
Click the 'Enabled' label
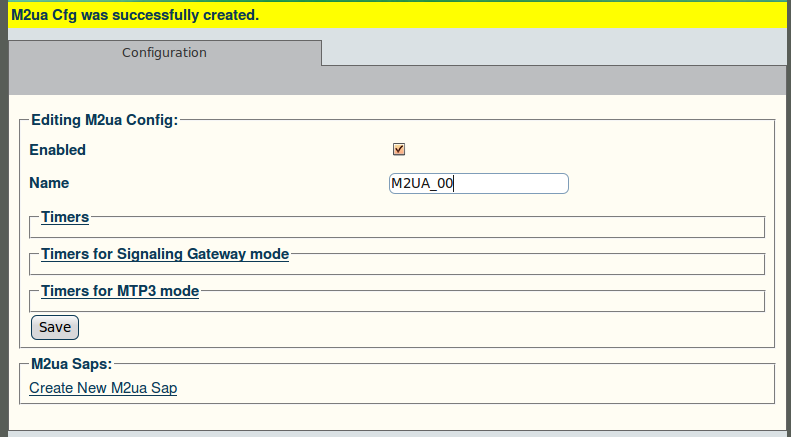point(58,150)
